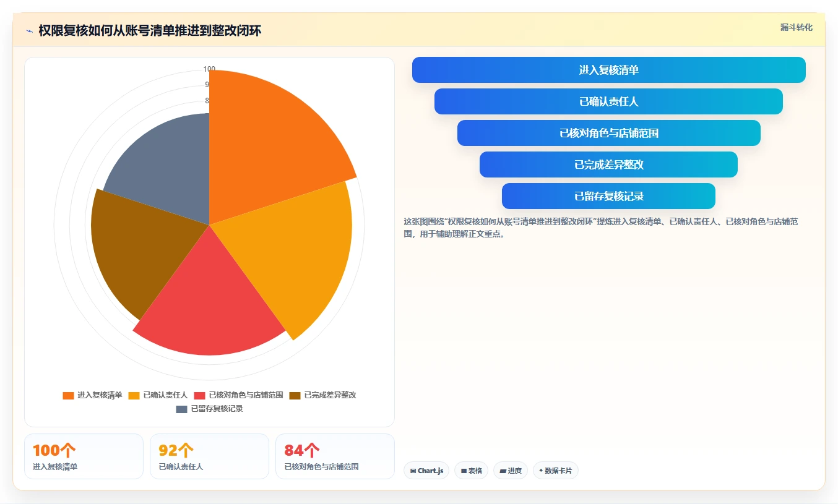Click the 漏斗转化 label in header
838x504 pixels.
pos(796,27)
